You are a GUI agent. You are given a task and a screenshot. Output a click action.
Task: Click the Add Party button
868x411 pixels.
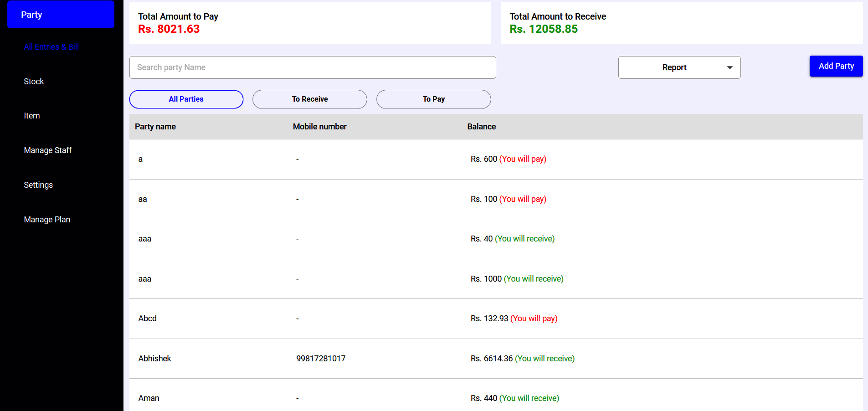[x=836, y=66]
